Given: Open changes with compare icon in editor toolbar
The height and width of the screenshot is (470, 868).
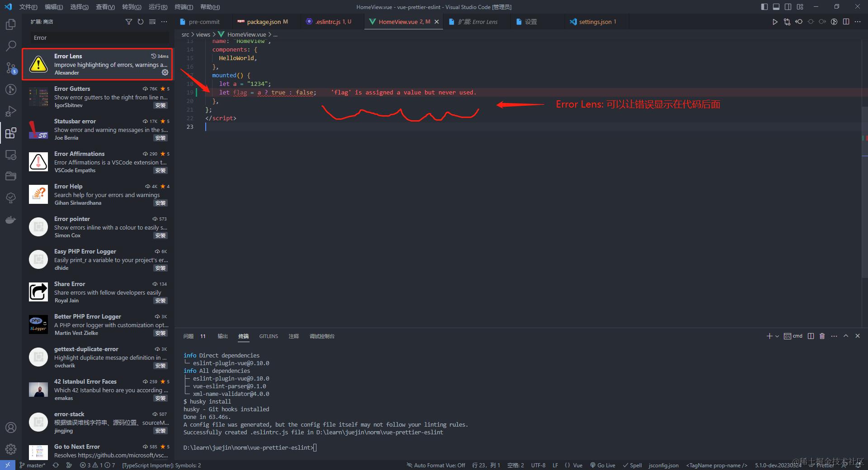Looking at the screenshot, I should point(787,22).
